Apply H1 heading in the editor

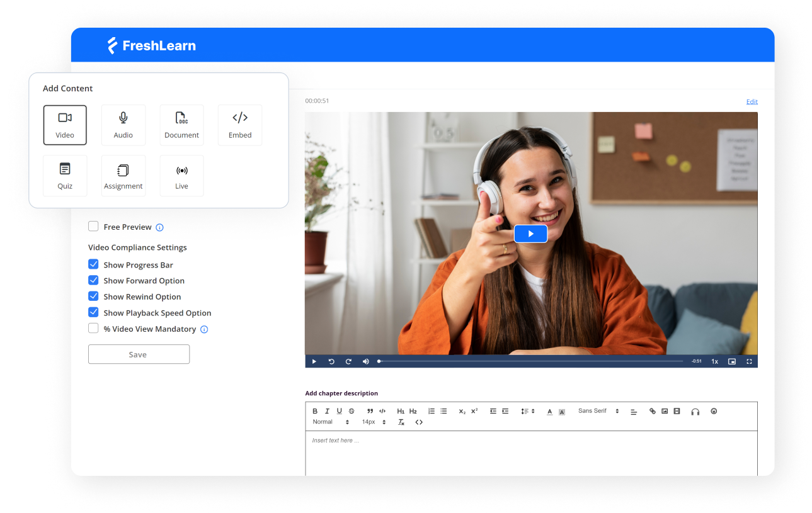401,411
